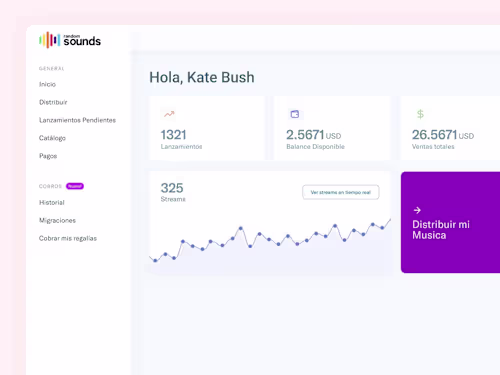
Task: Open the Catálogo section
Action: pyautogui.click(x=52, y=138)
